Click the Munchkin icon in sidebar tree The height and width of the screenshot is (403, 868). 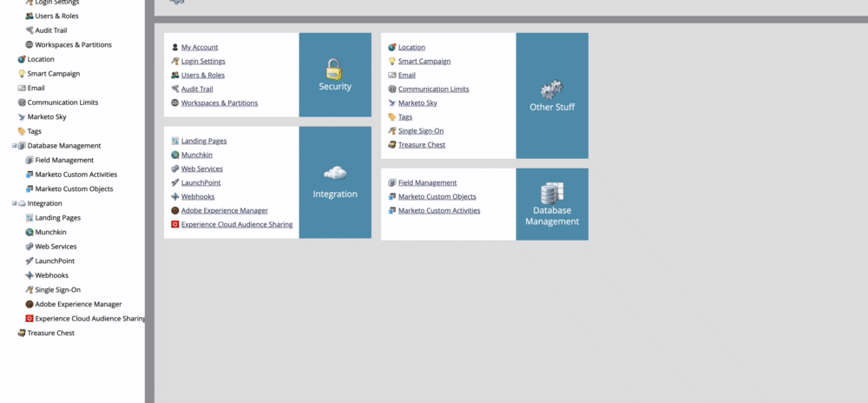pos(30,232)
